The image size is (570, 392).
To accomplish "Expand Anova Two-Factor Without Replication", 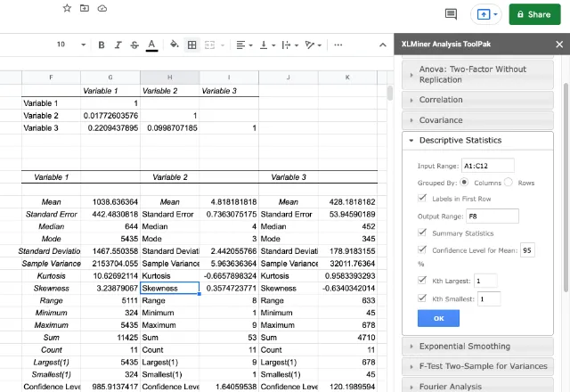I will coord(477,75).
